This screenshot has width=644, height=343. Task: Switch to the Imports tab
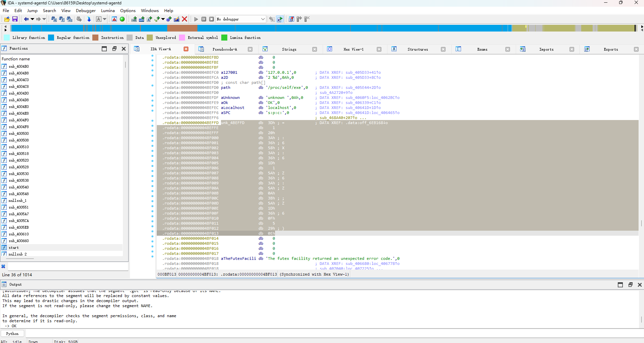[x=546, y=49]
